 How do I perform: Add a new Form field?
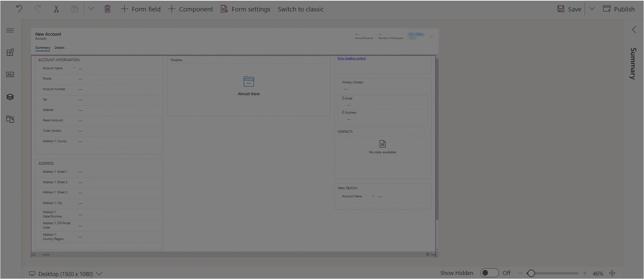(141, 9)
